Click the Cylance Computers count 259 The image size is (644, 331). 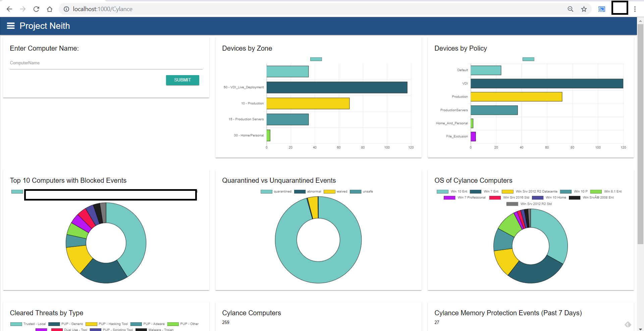tap(226, 322)
